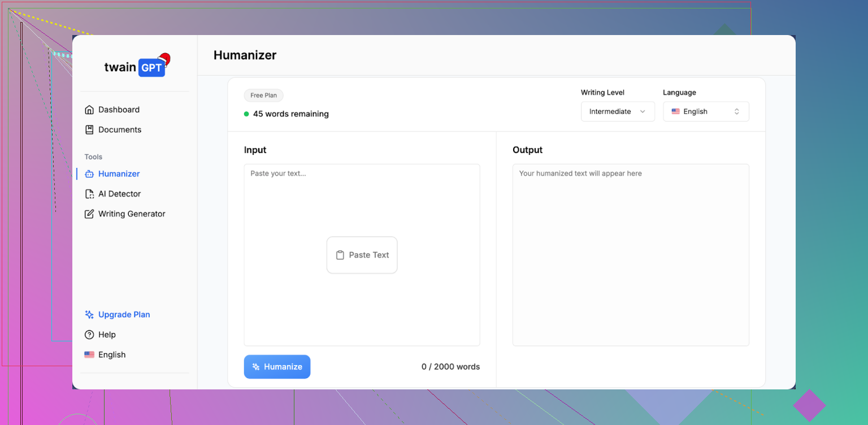Click the Documents bookmark icon
The image size is (868, 425).
click(x=89, y=130)
